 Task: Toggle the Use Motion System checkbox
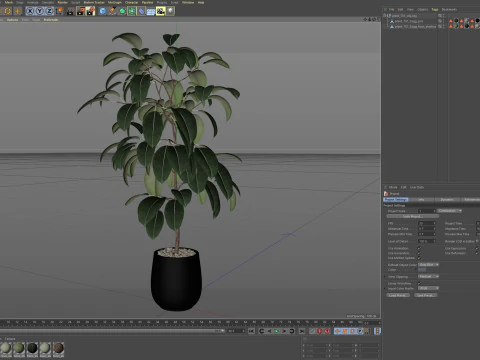(x=419, y=258)
